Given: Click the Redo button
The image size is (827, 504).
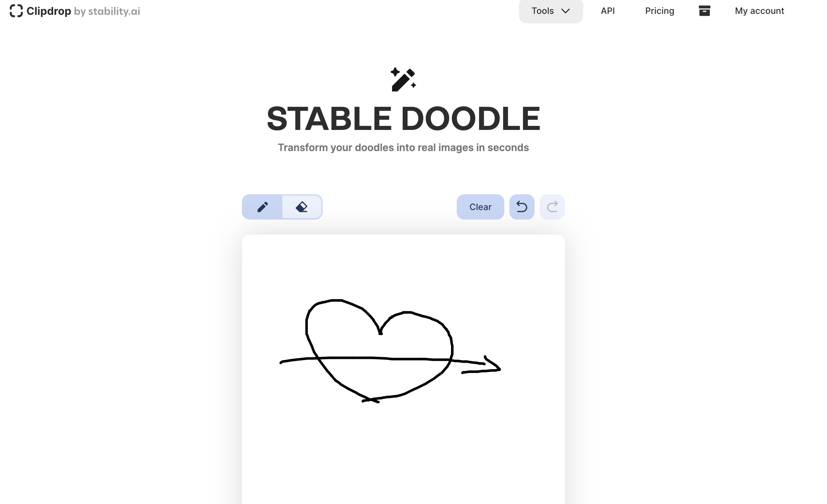Looking at the screenshot, I should (x=551, y=208).
